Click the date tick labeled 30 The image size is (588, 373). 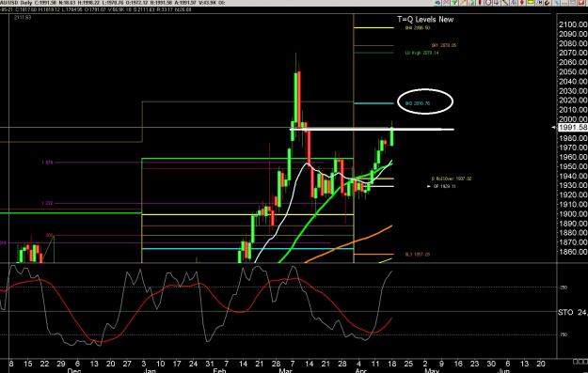(x=491, y=364)
